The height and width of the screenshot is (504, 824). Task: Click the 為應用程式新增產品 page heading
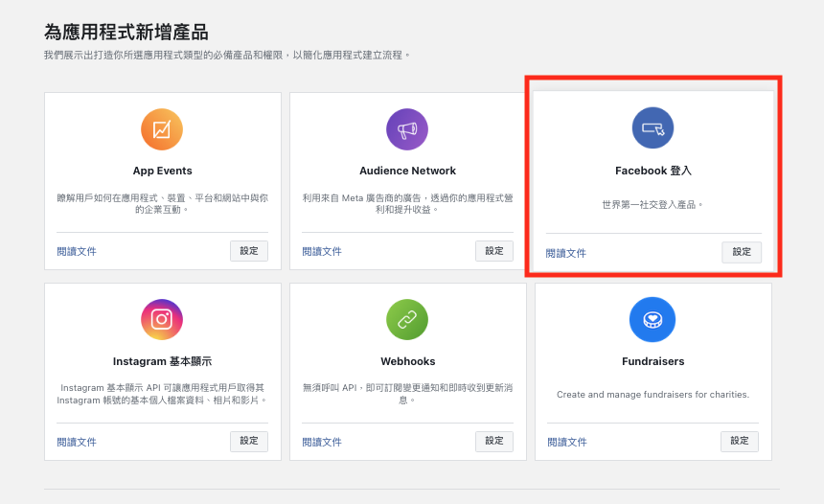126,32
